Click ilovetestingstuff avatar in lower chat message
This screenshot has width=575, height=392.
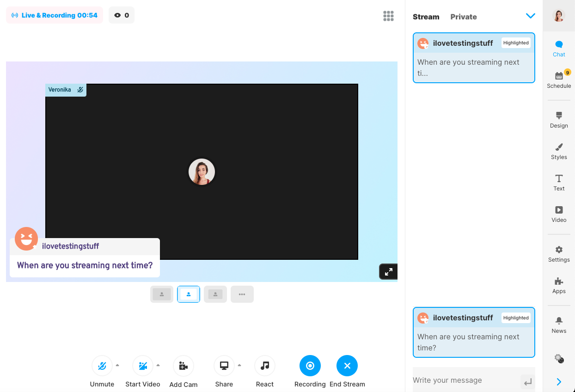tap(423, 318)
